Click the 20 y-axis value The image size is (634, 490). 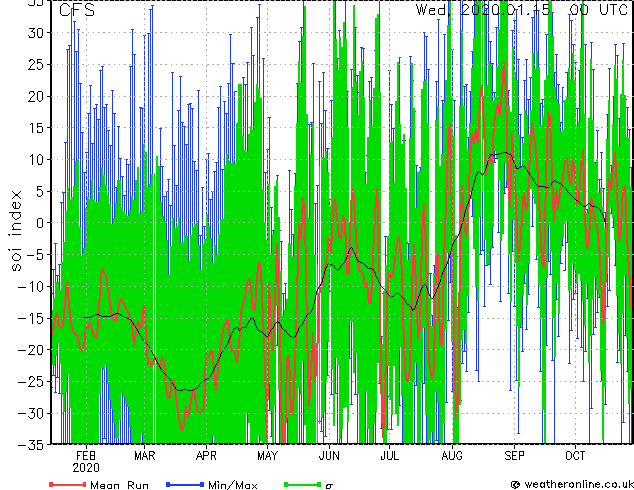(x=36, y=96)
